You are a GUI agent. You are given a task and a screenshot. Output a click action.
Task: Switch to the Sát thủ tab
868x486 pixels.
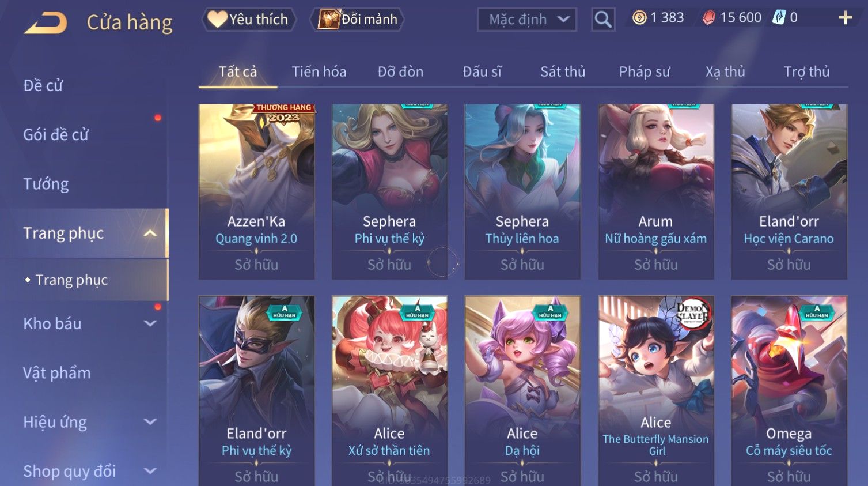(563, 71)
